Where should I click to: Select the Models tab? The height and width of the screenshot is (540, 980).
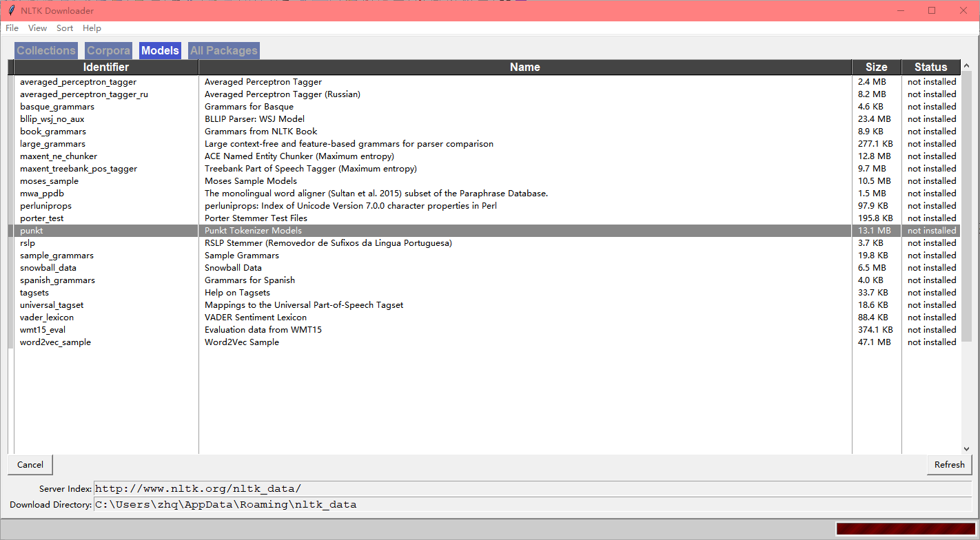160,50
